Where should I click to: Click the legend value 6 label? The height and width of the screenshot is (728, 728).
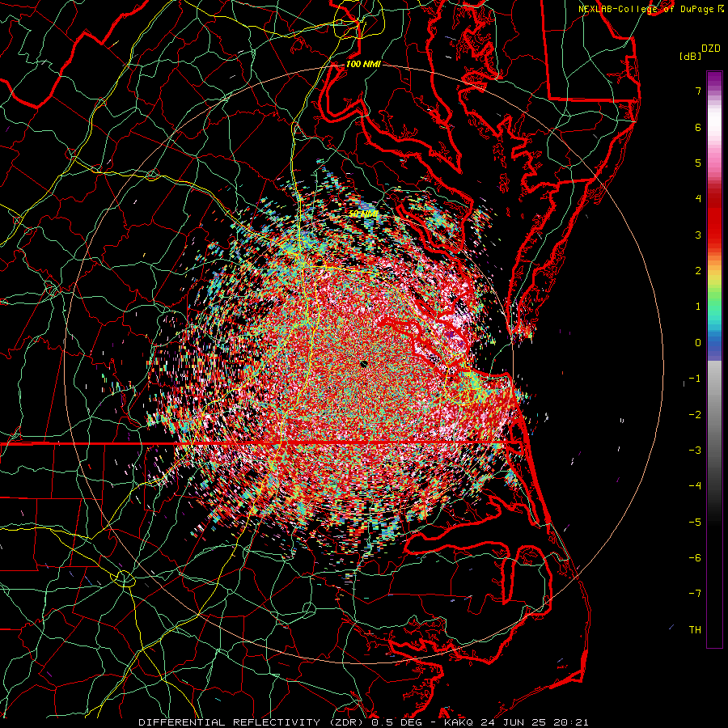click(x=698, y=128)
